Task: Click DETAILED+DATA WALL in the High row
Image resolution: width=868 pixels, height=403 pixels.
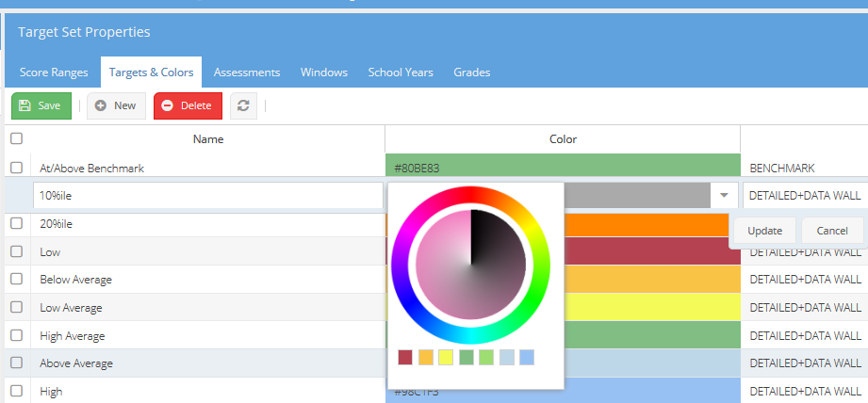Action: click(x=806, y=392)
